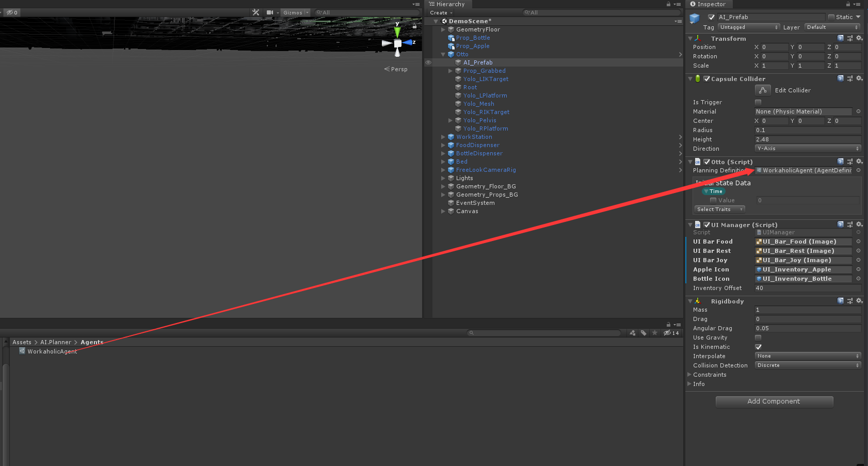The width and height of the screenshot is (868, 466).
Task: Click the Edit Collider button
Action: (x=763, y=90)
